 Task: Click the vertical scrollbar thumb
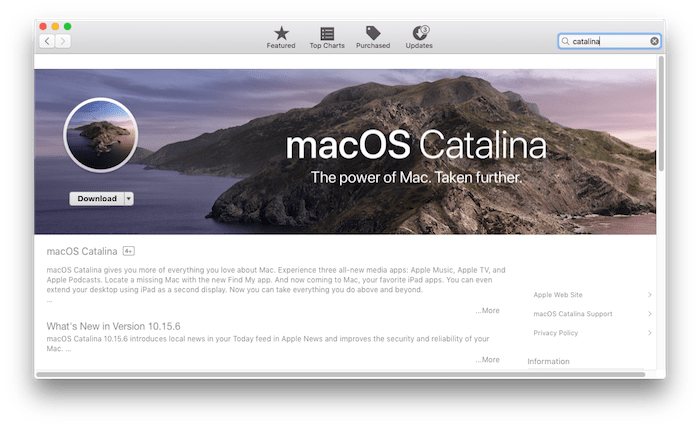coord(661,112)
